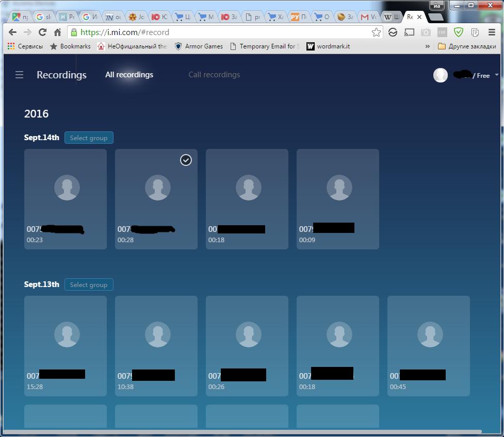
Task: Uncheck the selected 00:28 recording checkmark
Action: point(186,160)
